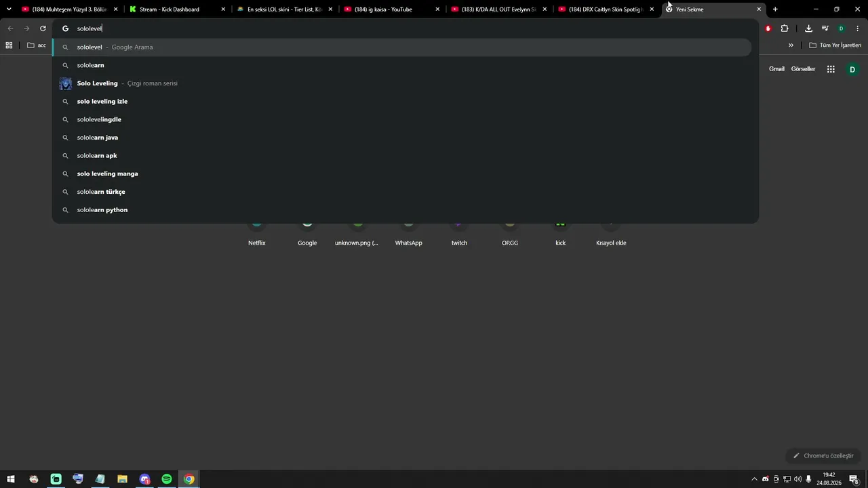
Task: Open the acc bookmarks folder
Action: 37,45
